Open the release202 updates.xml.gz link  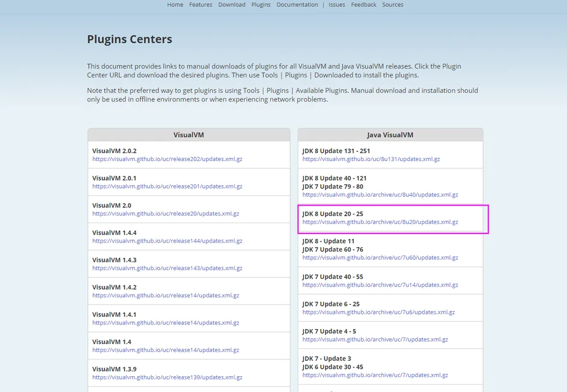tap(167, 159)
